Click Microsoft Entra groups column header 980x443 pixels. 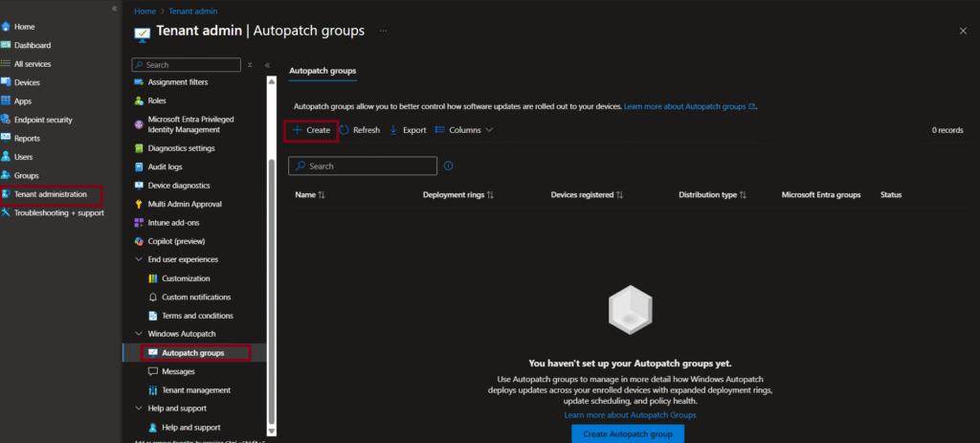point(820,195)
